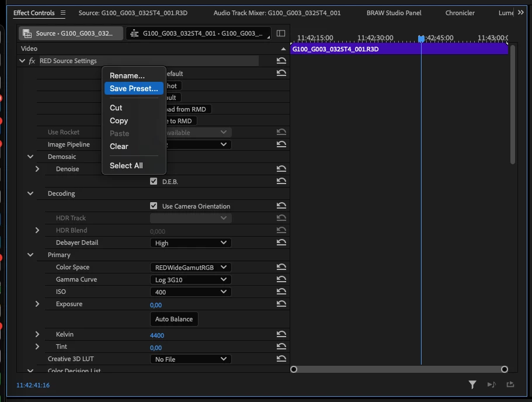Screen dimensions: 532x402
Task: Toggle the fx icon of RED Source Settings
Action: click(32, 61)
